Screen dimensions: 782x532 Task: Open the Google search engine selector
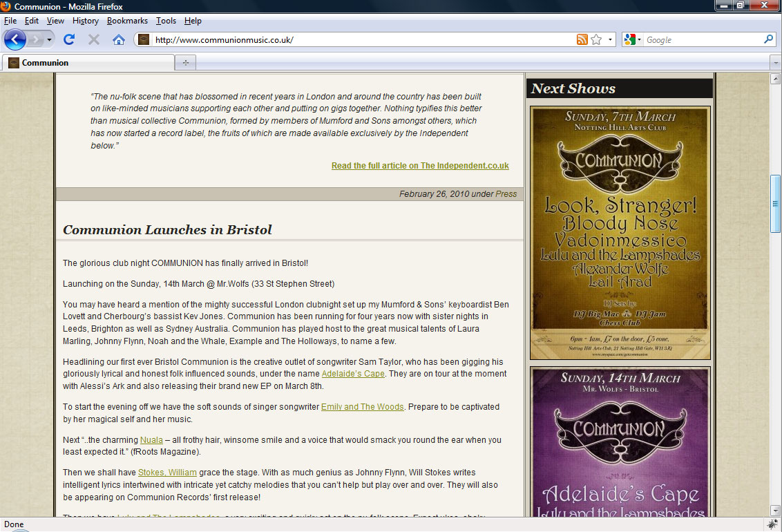click(x=632, y=39)
